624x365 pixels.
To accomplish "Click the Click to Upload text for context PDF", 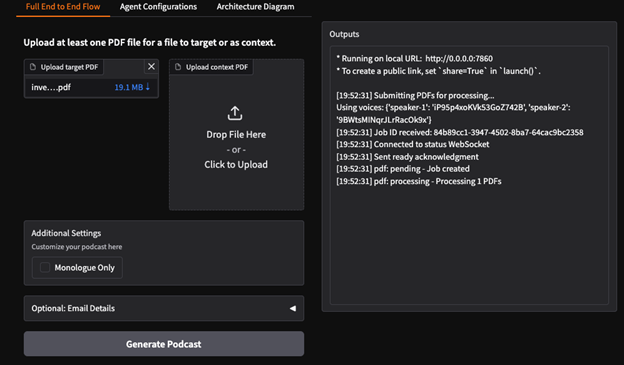I will 236,164.
